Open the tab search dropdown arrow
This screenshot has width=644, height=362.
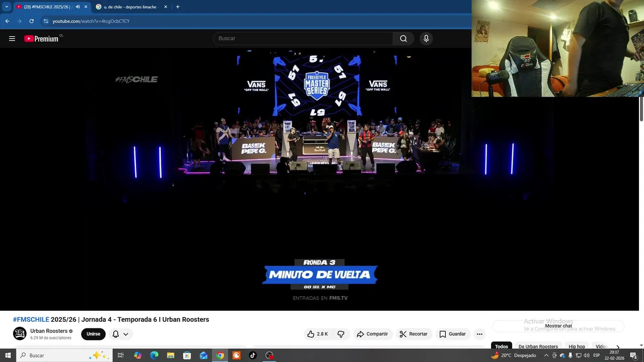7,7
